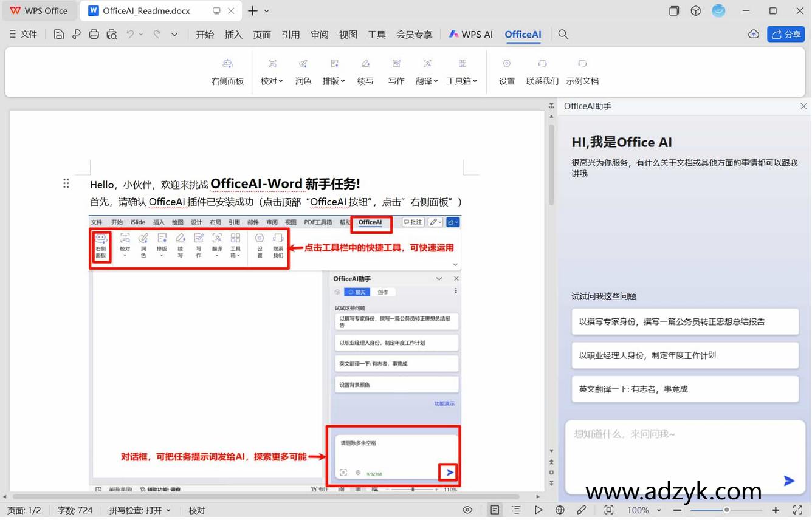Viewport: 812px width, 520px height.
Task: Click the print icon
Action: [94, 35]
